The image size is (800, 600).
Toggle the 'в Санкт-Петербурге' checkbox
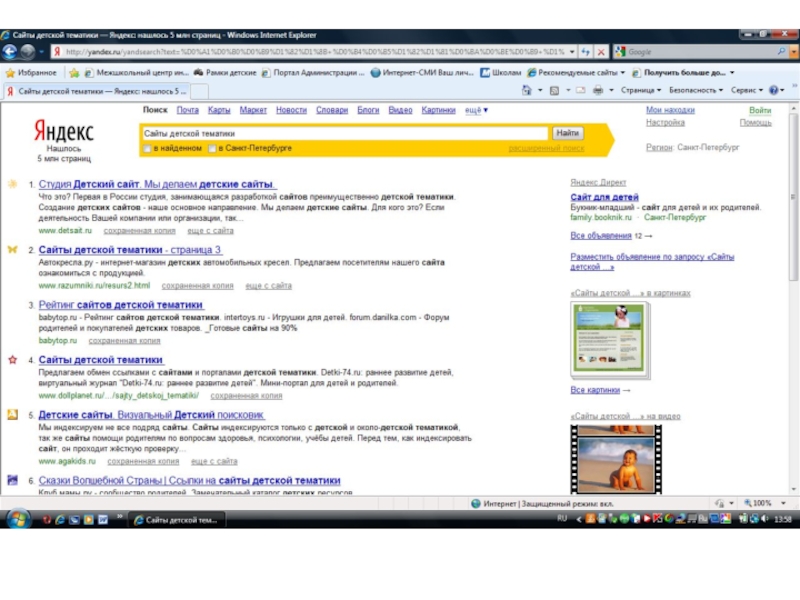pos(212,148)
